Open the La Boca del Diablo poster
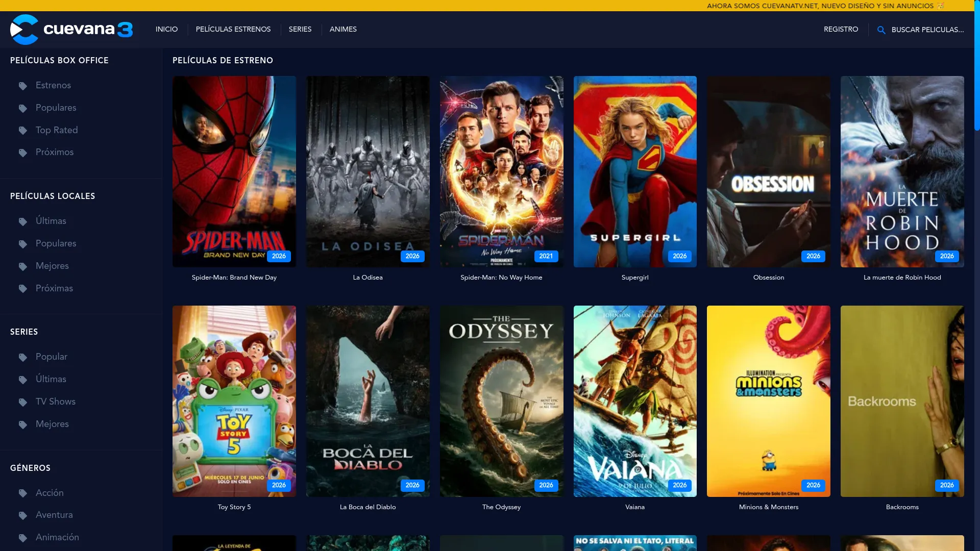This screenshot has height=551, width=980. coord(368,401)
